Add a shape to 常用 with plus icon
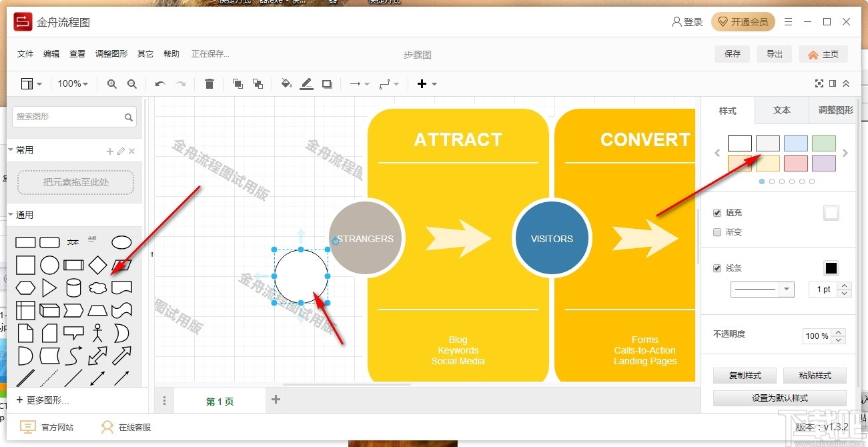 [110, 151]
